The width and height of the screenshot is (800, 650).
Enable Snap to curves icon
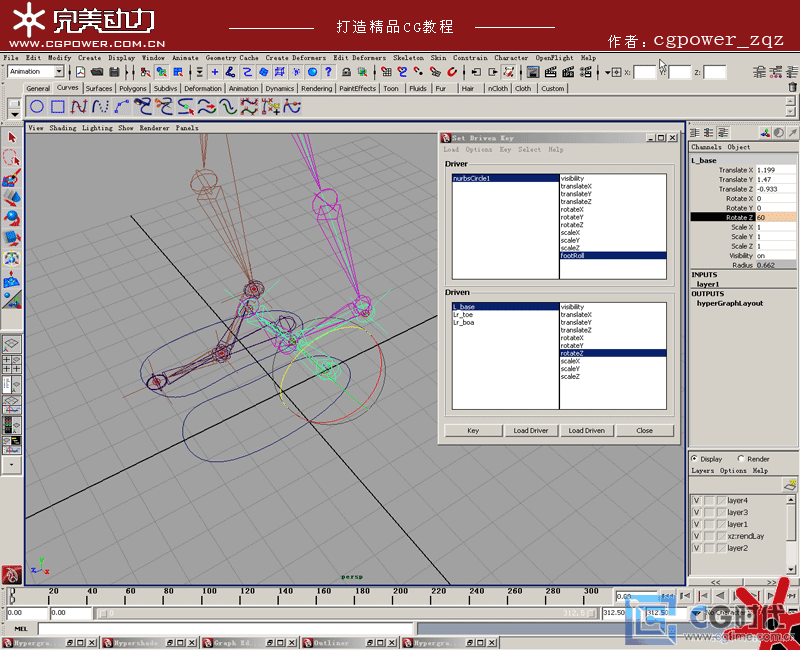403,72
